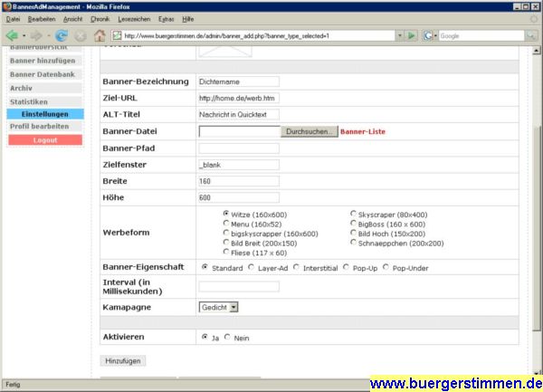The height and width of the screenshot is (392, 543).
Task: Select the Skyscraper (80x400) radio option
Action: pos(353,214)
